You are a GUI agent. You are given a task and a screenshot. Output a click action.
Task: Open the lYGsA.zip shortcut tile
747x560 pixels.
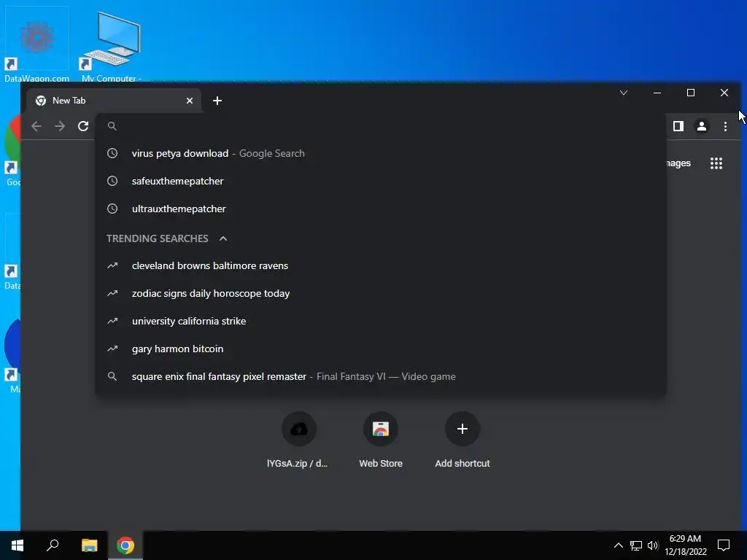click(298, 440)
